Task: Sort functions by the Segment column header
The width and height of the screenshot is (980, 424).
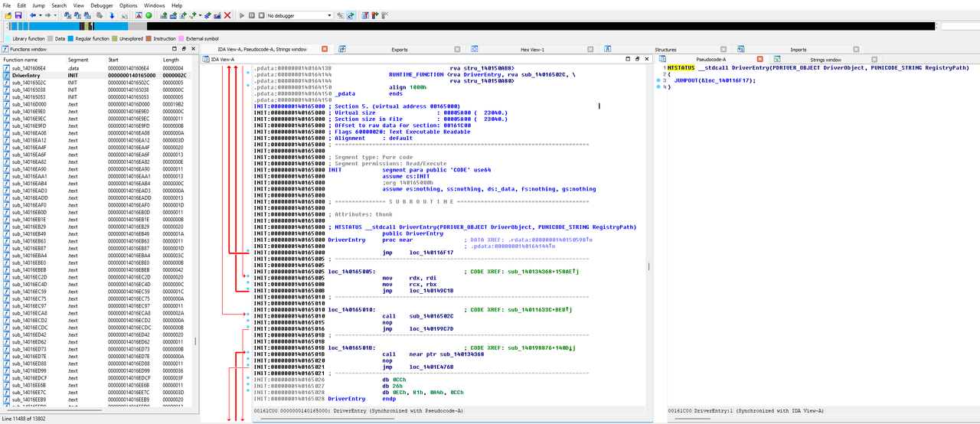Action: tap(78, 60)
